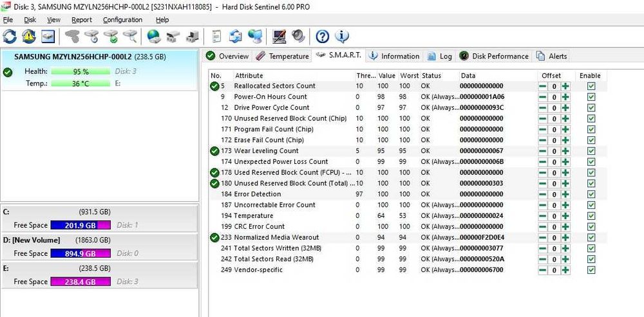Select the S.M.A.R.T. tab
The width and height of the screenshot is (644, 317).
click(339, 55)
